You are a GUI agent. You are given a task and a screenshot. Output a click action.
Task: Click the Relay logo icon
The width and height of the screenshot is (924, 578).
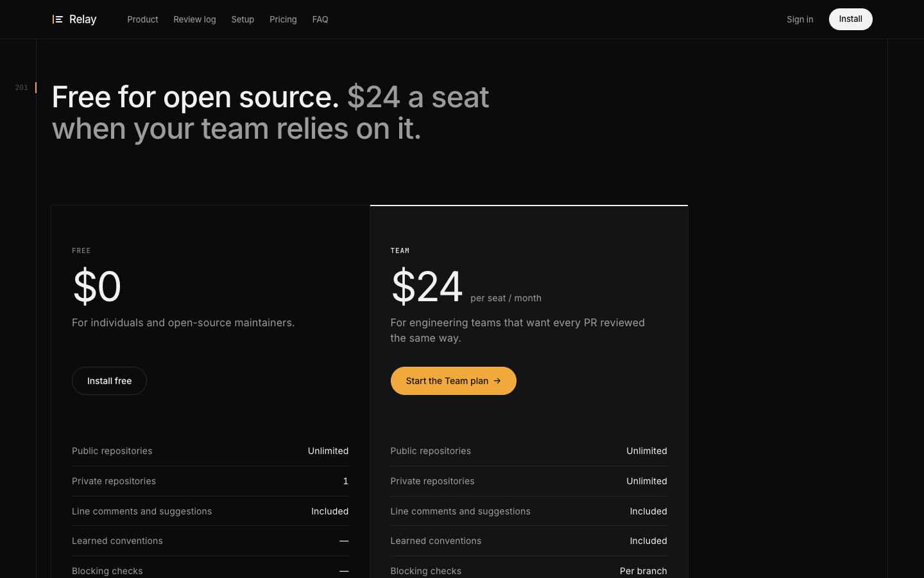coord(58,19)
